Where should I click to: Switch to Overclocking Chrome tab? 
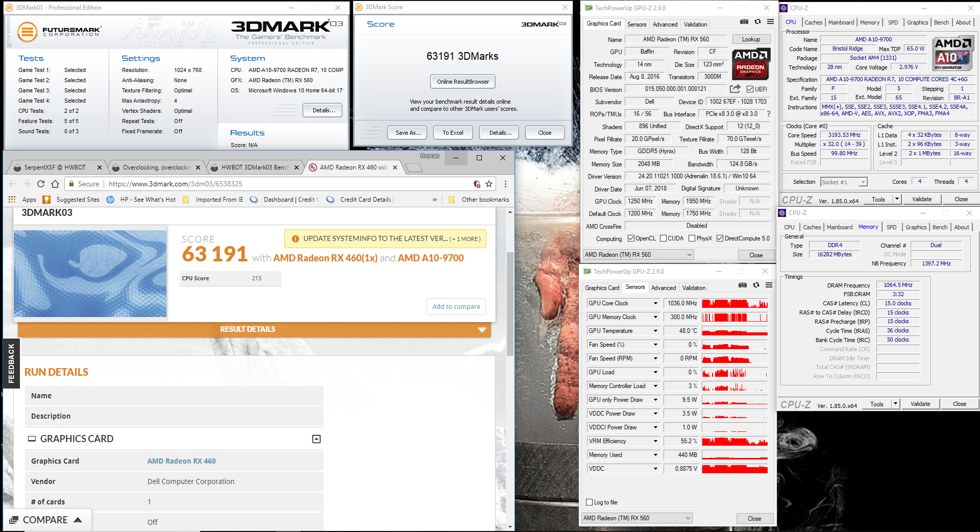156,167
